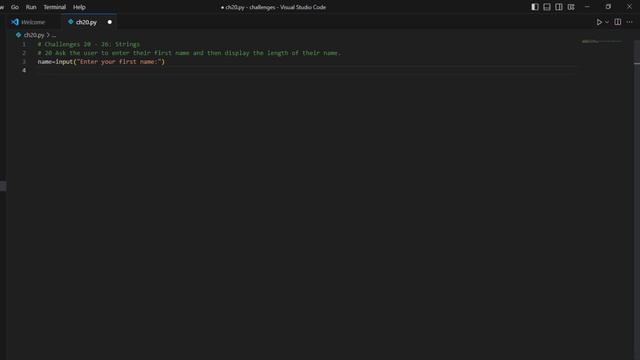Open the editor More Actions menu
640x360 pixels.
pos(629,22)
